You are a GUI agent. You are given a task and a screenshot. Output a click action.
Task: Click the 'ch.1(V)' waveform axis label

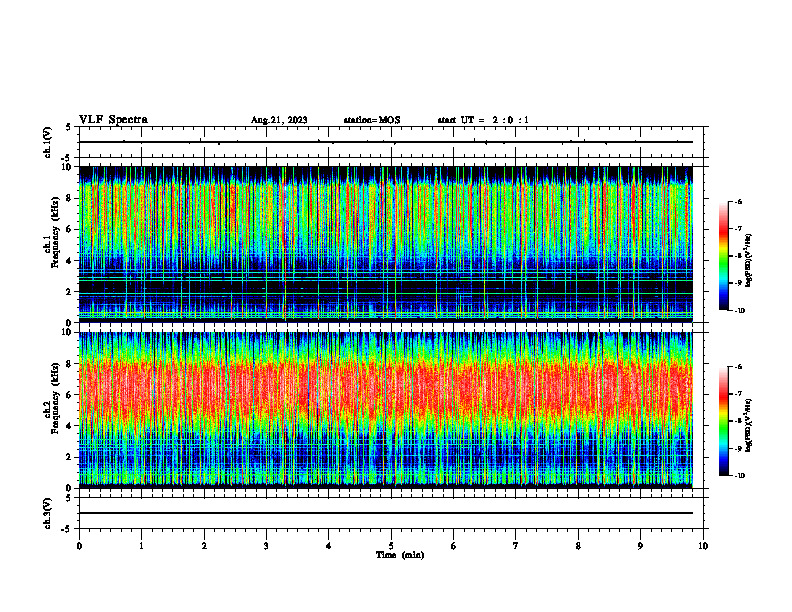coord(48,142)
